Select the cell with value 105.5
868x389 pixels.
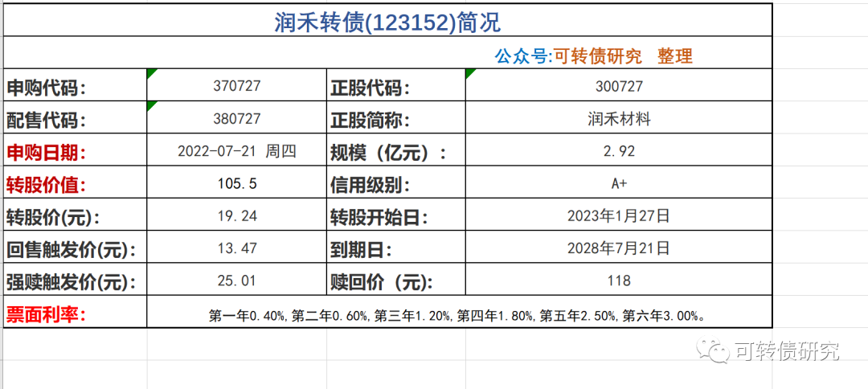237,184
